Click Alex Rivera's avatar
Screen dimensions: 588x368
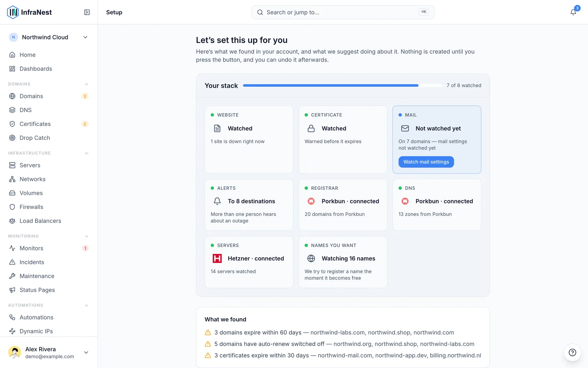[15, 352]
